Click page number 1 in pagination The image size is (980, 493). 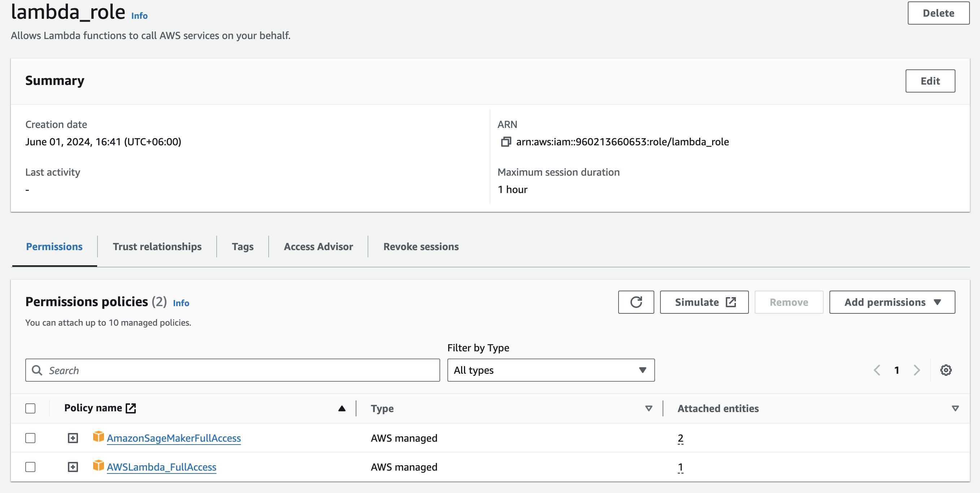897,370
